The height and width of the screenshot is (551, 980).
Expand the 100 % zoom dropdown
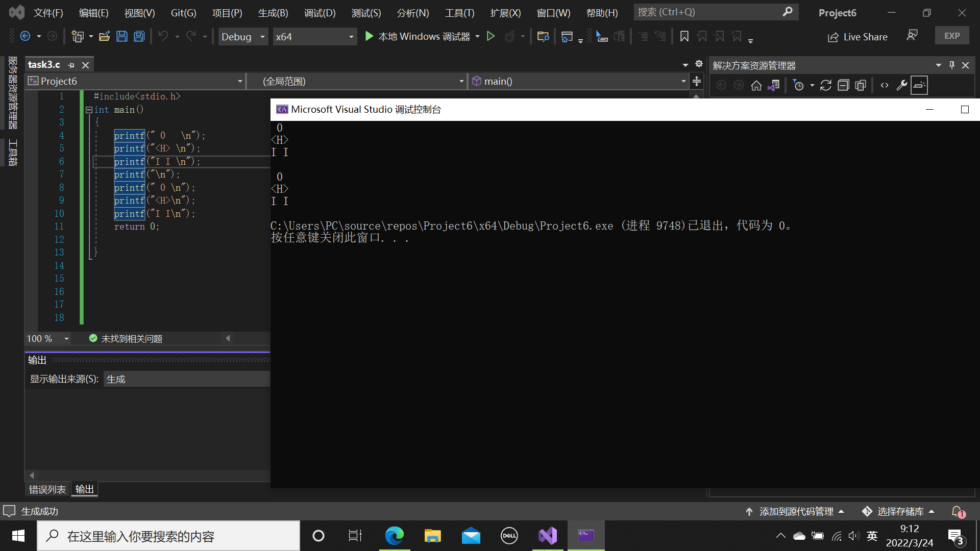coord(66,339)
